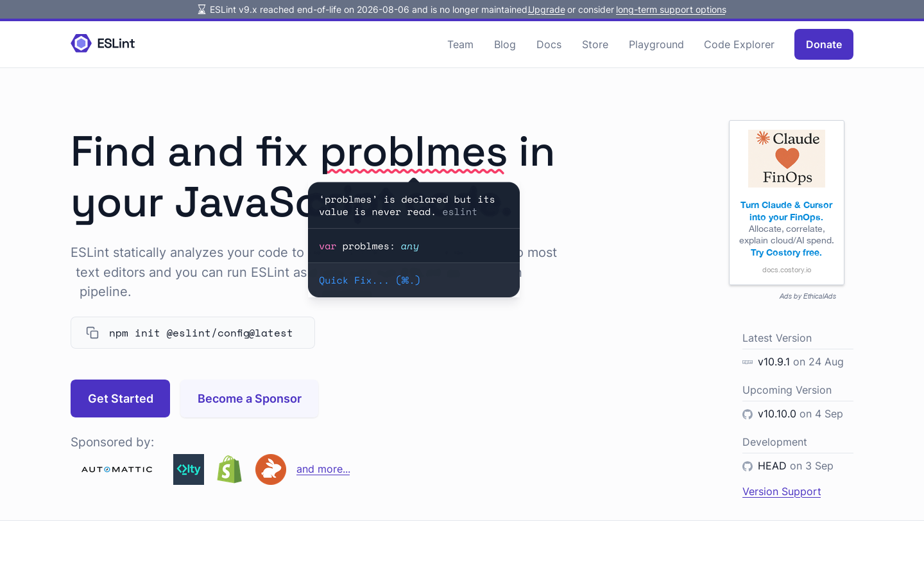Open the Qlty sponsor logo
The height and width of the screenshot is (578, 924).
pos(189,469)
